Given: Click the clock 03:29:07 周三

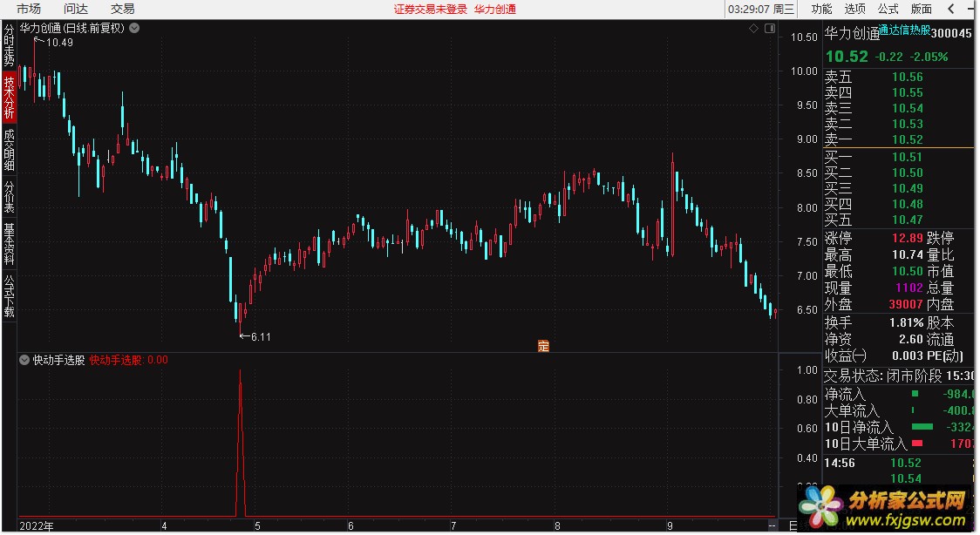Looking at the screenshot, I should point(760,10).
